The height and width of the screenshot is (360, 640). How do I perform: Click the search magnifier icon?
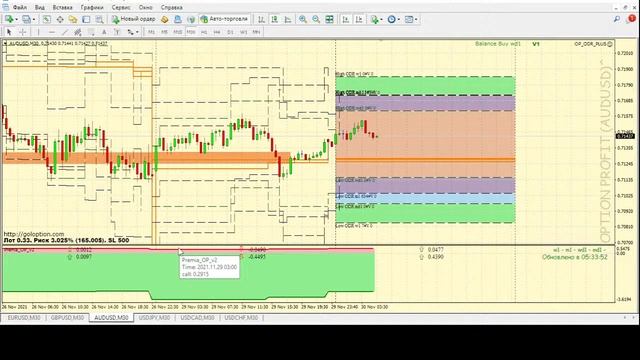(x=617, y=19)
